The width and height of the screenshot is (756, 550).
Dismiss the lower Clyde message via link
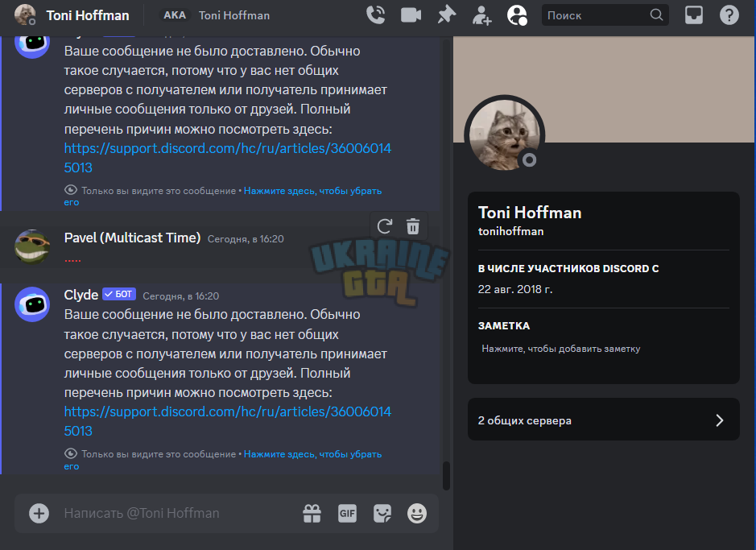pos(312,454)
